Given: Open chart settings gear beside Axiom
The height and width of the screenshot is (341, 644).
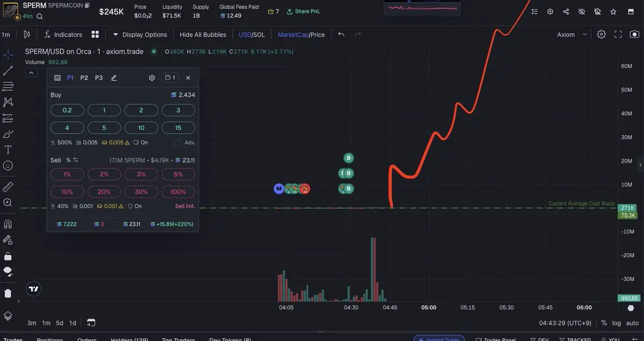Looking at the screenshot, I should coord(602,34).
